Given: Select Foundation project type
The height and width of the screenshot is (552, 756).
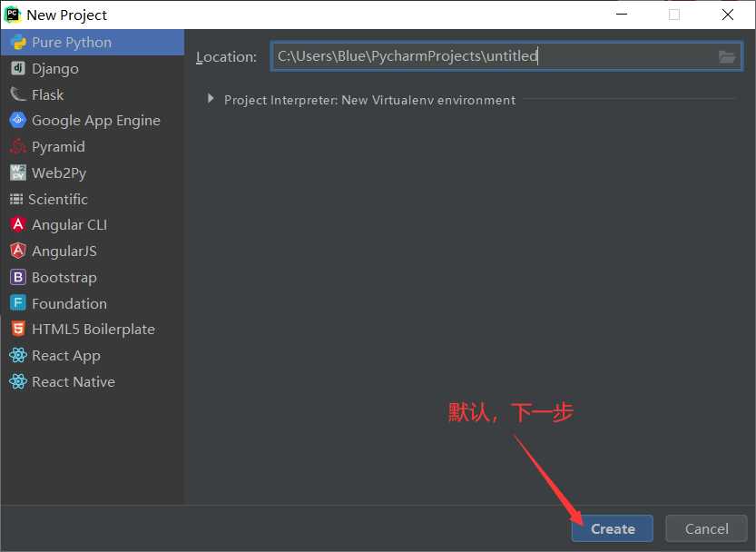Looking at the screenshot, I should pos(93,303).
